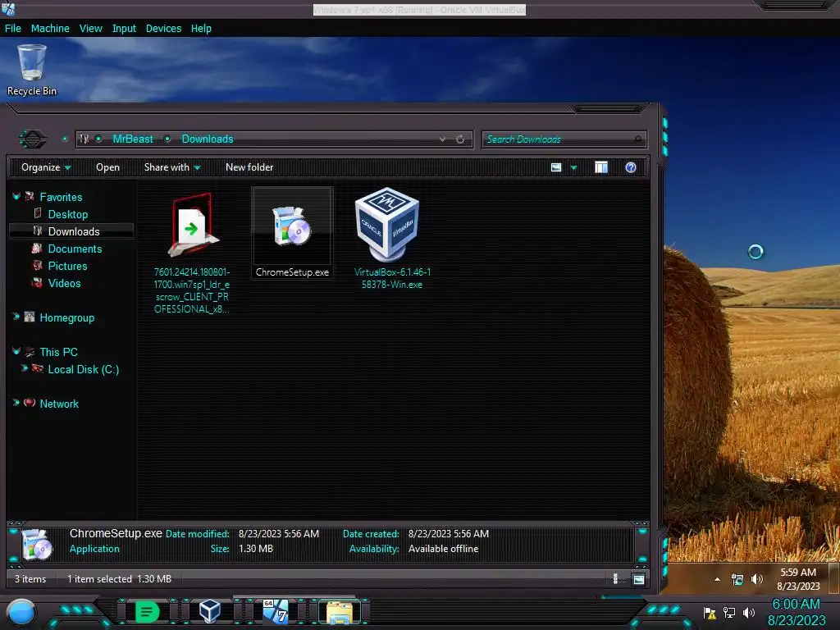This screenshot has height=630, width=840.
Task: Select the ChromeSetup.exe installer icon
Action: pos(292,226)
